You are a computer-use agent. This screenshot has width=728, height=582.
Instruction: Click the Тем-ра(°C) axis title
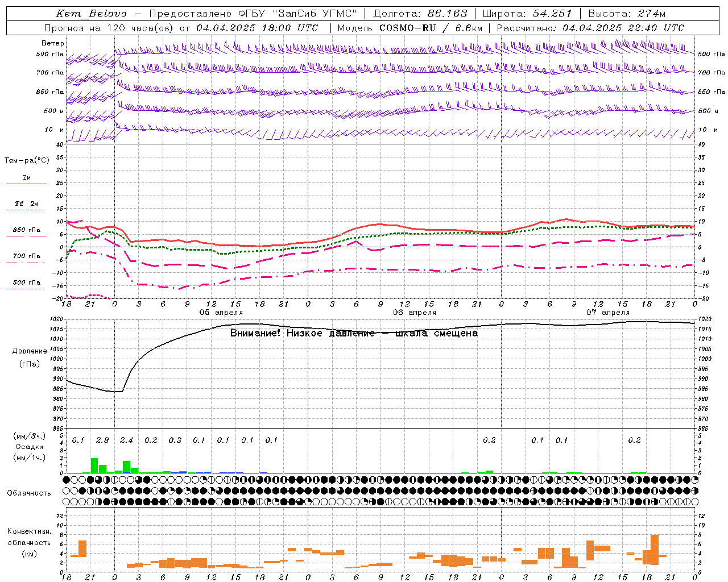coord(27,161)
